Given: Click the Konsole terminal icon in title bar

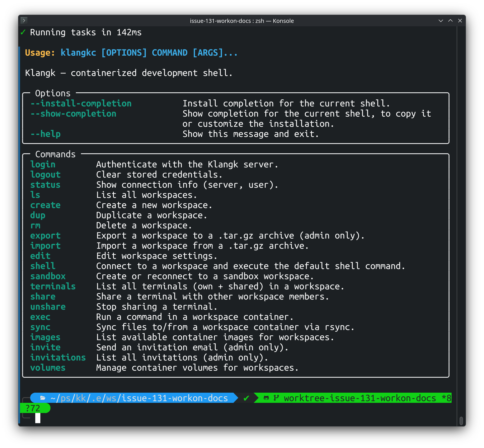Looking at the screenshot, I should pyautogui.click(x=24, y=20).
